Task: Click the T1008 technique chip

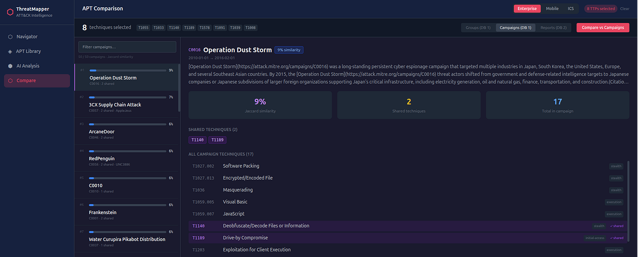Action: [x=250, y=28]
